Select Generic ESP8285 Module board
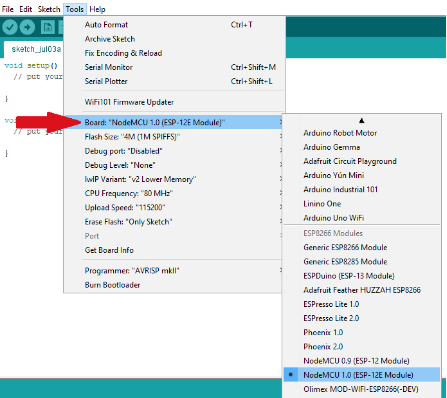 point(362,262)
